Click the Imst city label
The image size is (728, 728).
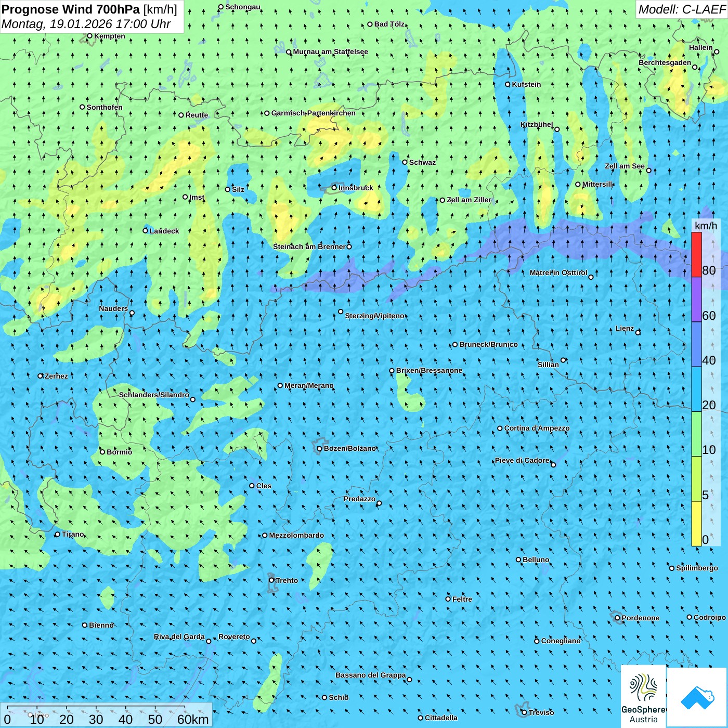(x=197, y=197)
